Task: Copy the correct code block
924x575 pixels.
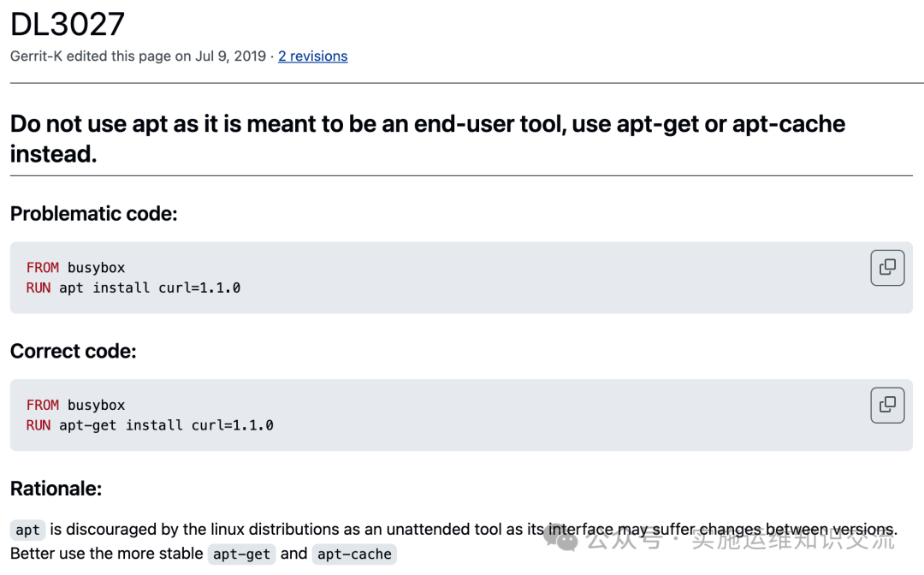Action: coord(887,406)
